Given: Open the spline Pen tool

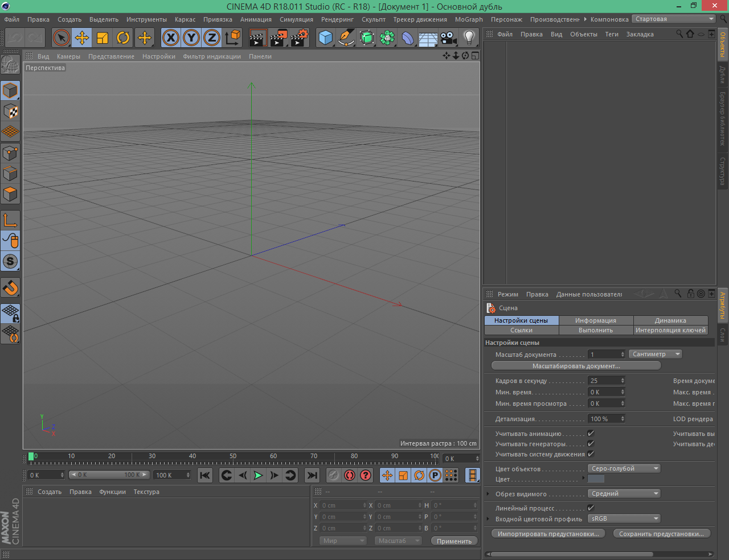Looking at the screenshot, I should [x=346, y=38].
